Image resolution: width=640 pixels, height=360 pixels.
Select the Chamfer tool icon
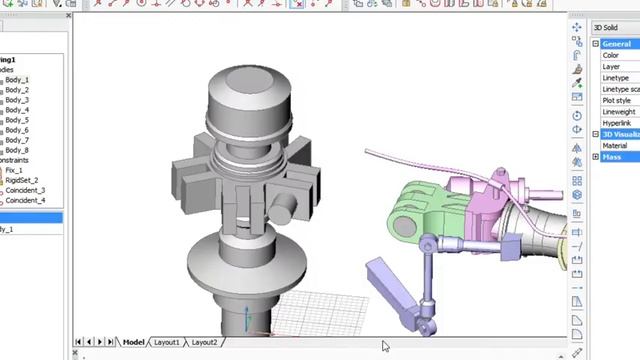coord(577,320)
